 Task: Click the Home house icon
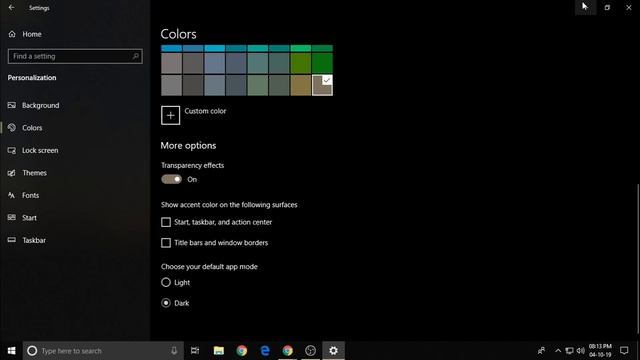coord(12,34)
